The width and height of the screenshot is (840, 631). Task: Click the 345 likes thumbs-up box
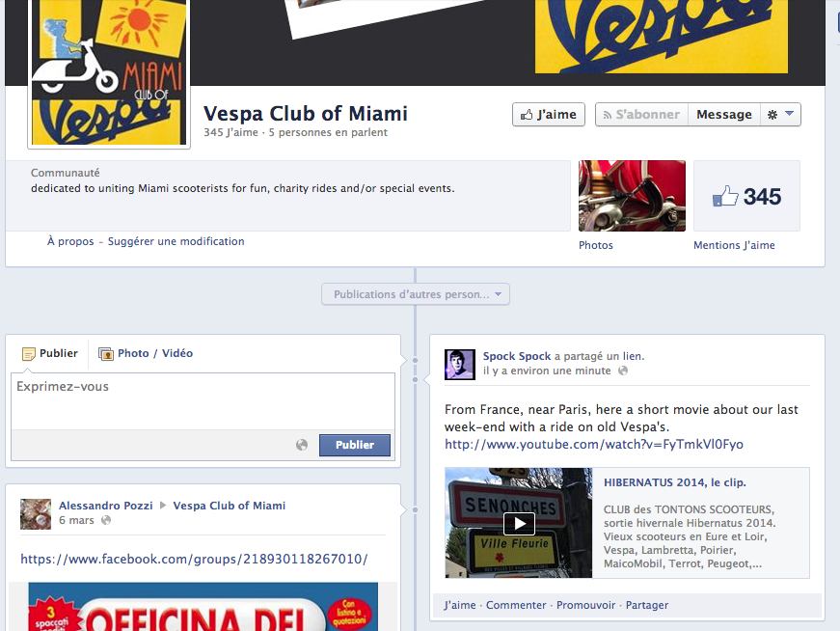pos(746,196)
